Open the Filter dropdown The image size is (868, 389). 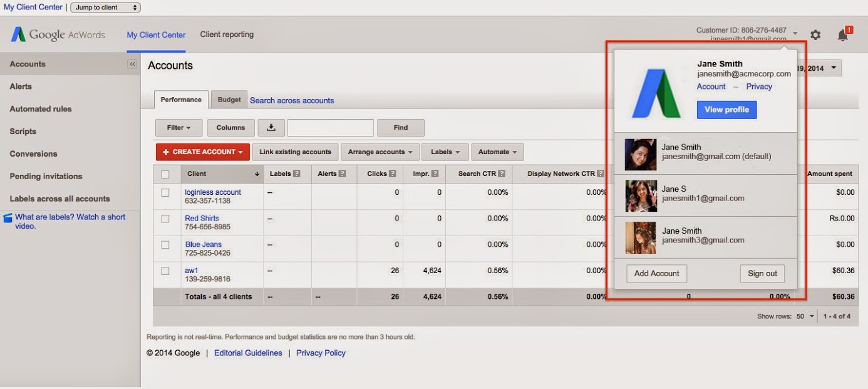(x=178, y=128)
